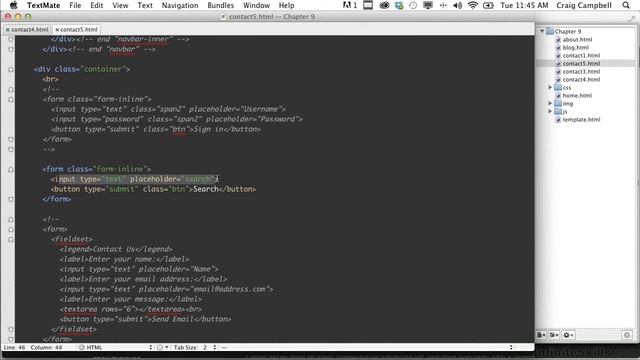Click placeholder Username input code line

click(x=168, y=109)
